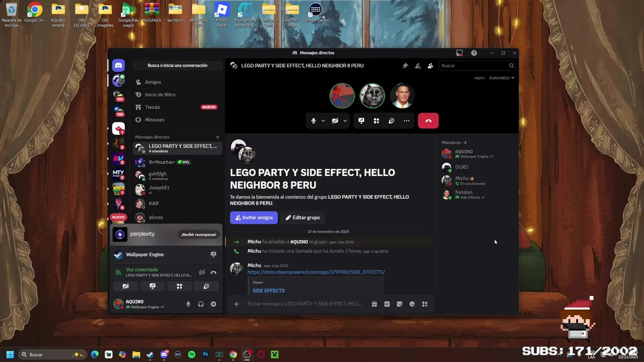Open the Misiones page
This screenshot has width=644, height=362.
click(x=177, y=120)
